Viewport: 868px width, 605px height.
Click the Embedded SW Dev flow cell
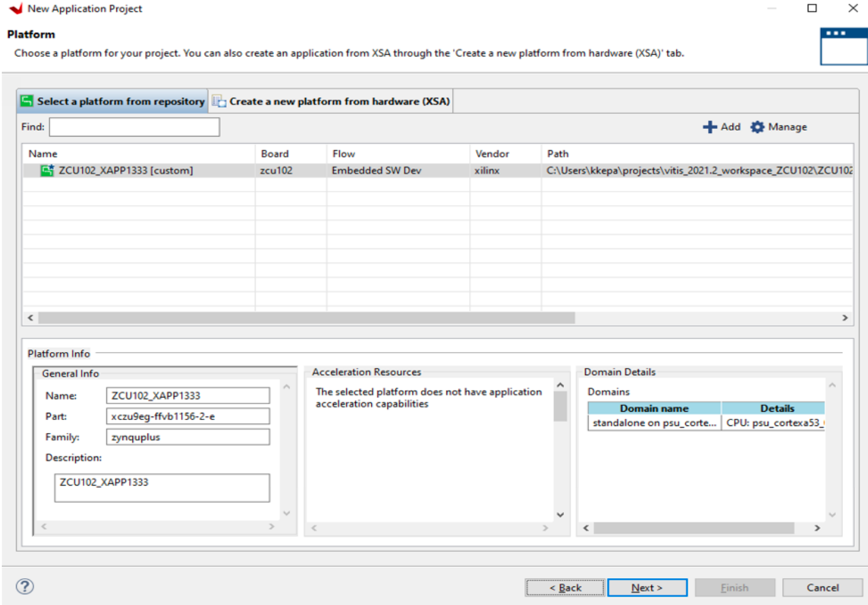coord(377,171)
